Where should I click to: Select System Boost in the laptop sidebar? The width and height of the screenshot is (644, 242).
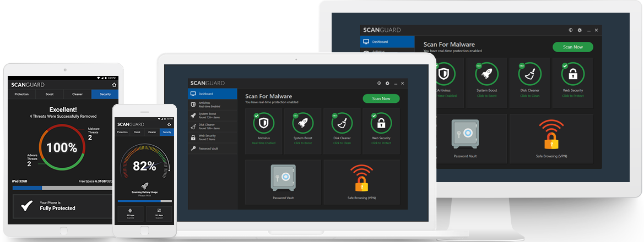[212, 116]
